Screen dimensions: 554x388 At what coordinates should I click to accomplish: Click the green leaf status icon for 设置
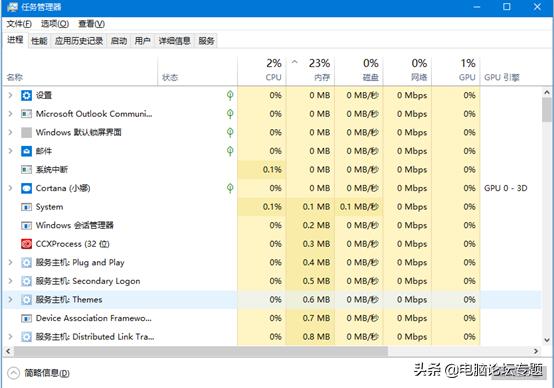coord(230,95)
